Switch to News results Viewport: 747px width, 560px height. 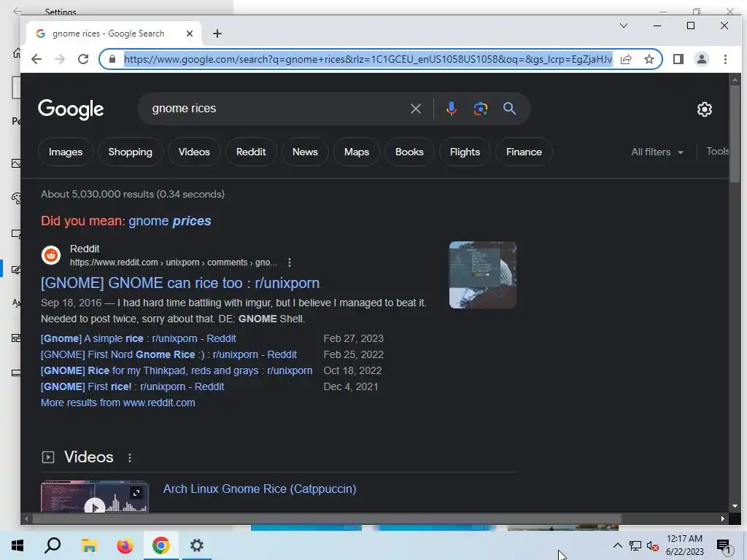pos(305,152)
